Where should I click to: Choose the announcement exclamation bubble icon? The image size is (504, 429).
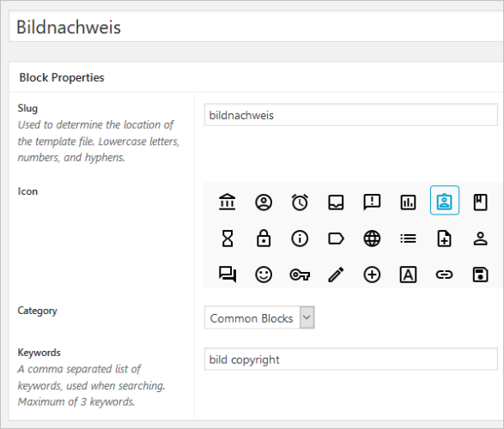pyautogui.click(x=372, y=202)
